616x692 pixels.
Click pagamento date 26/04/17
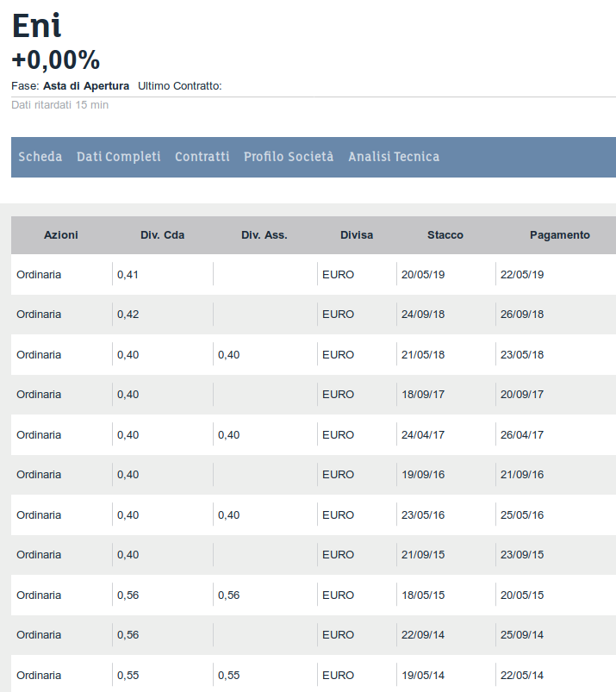tap(522, 435)
